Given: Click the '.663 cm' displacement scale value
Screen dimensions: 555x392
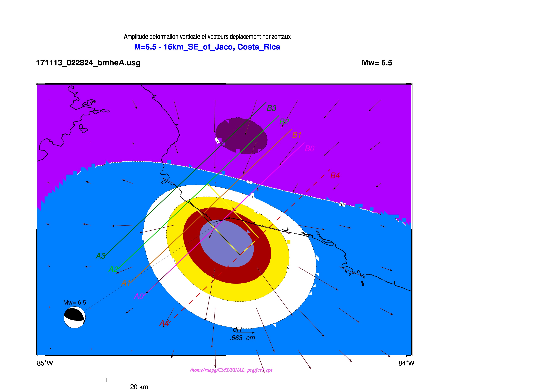Looking at the screenshot, I should (x=242, y=338).
